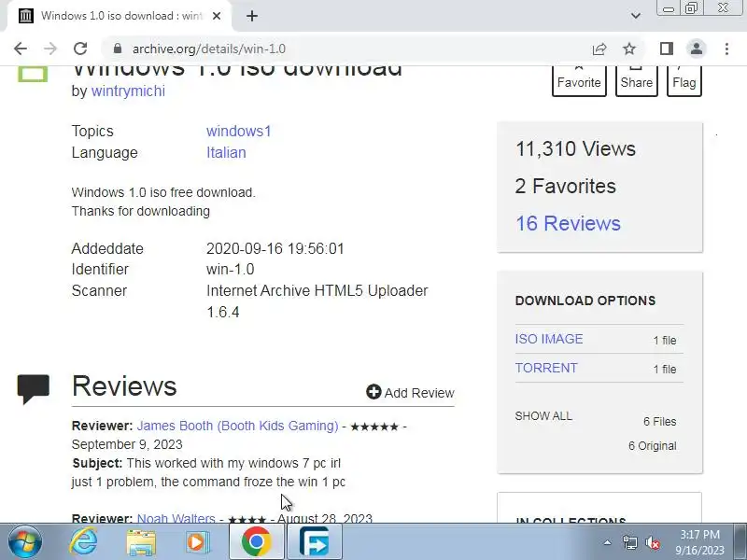
Task: Open Windows Media Player from taskbar
Action: pos(197,542)
